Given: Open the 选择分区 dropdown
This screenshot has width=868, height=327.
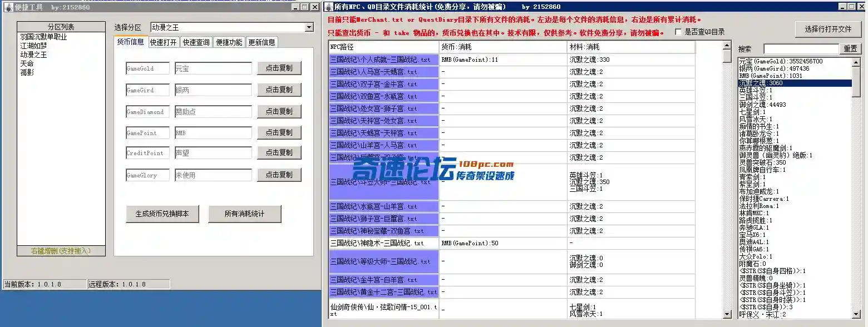Looking at the screenshot, I should click(x=309, y=27).
